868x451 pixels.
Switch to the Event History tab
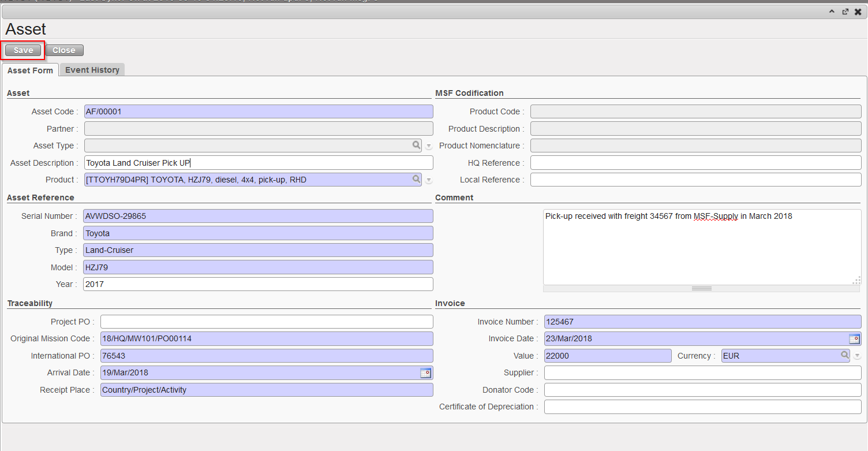[x=92, y=70]
